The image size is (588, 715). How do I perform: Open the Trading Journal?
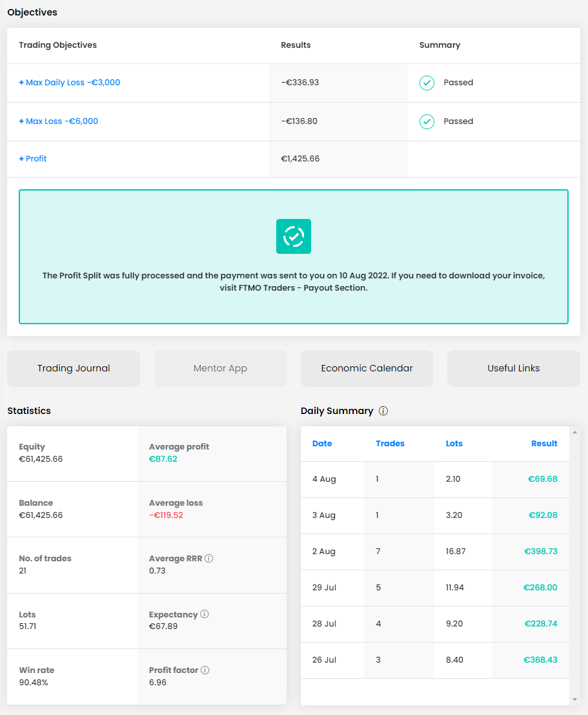pyautogui.click(x=74, y=368)
